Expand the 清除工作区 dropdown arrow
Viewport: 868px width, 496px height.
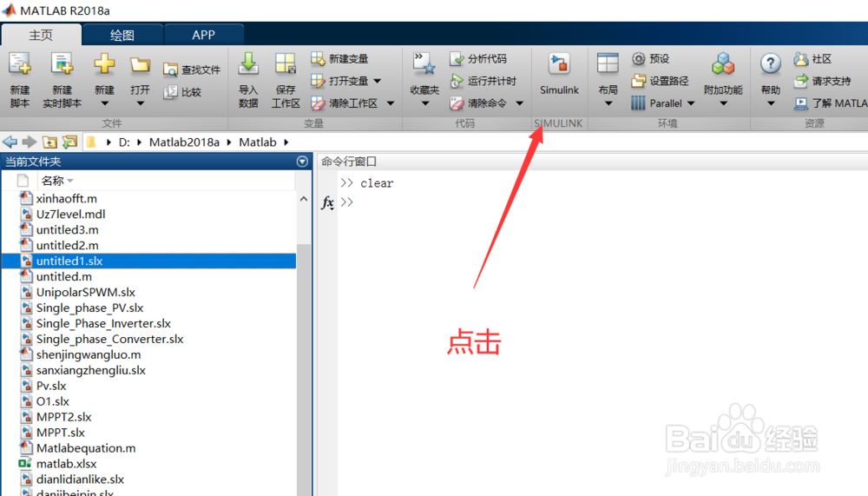(391, 103)
